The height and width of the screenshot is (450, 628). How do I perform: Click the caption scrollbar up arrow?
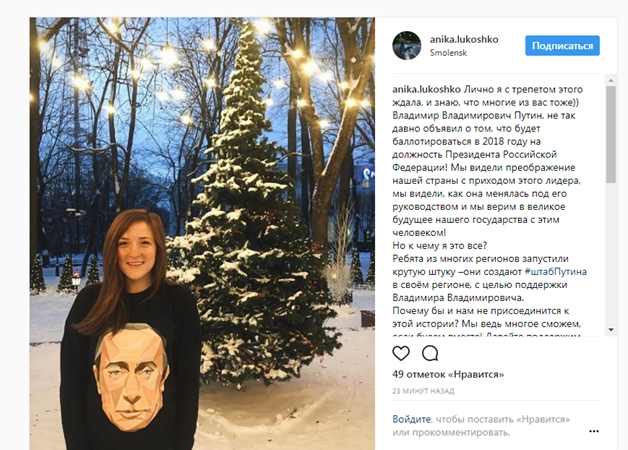coord(611,80)
